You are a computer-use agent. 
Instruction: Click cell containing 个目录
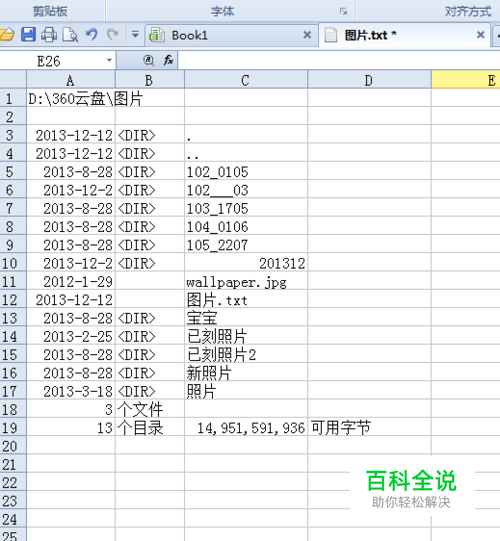pos(150,428)
